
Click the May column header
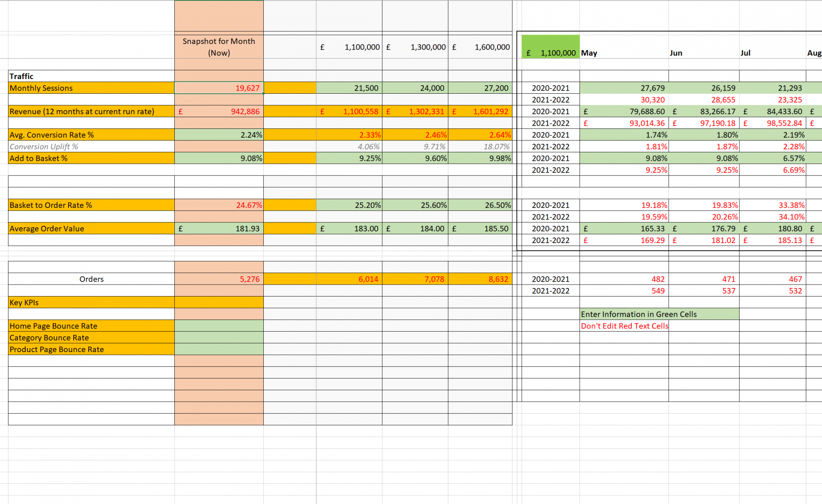pos(589,53)
